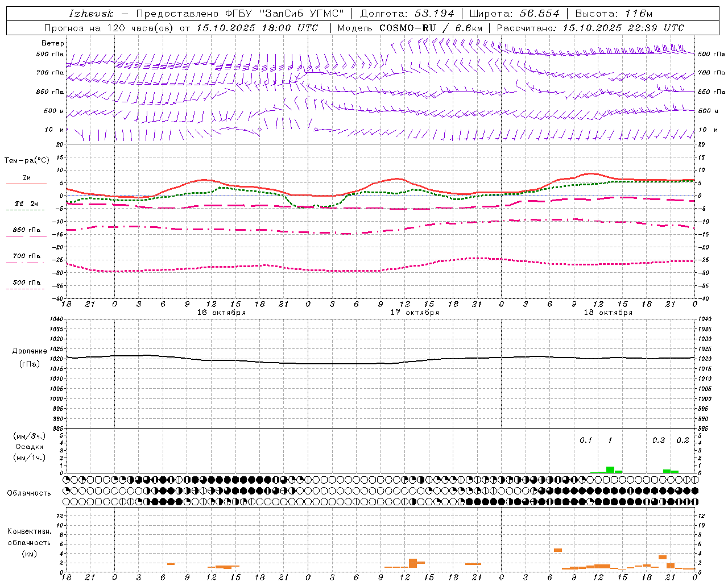Select the "Долгота: 53.194" longitude value
Screen dimensions: 728x582
(x=407, y=14)
